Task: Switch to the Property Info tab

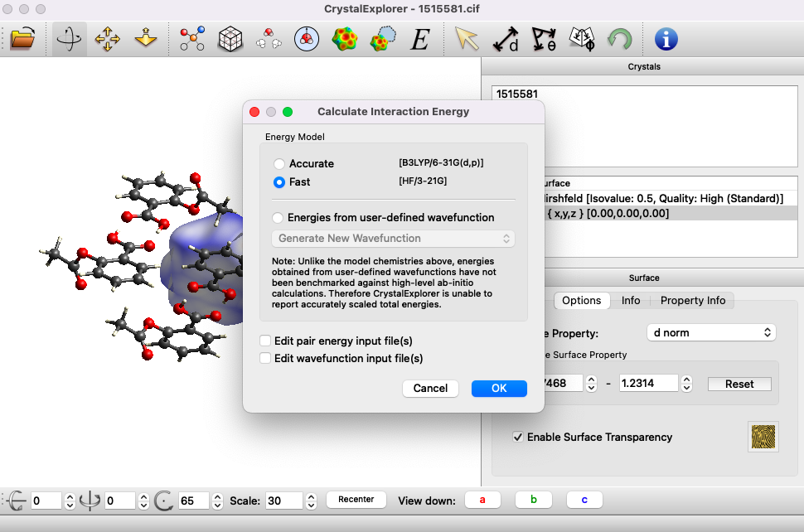Action: pos(693,300)
